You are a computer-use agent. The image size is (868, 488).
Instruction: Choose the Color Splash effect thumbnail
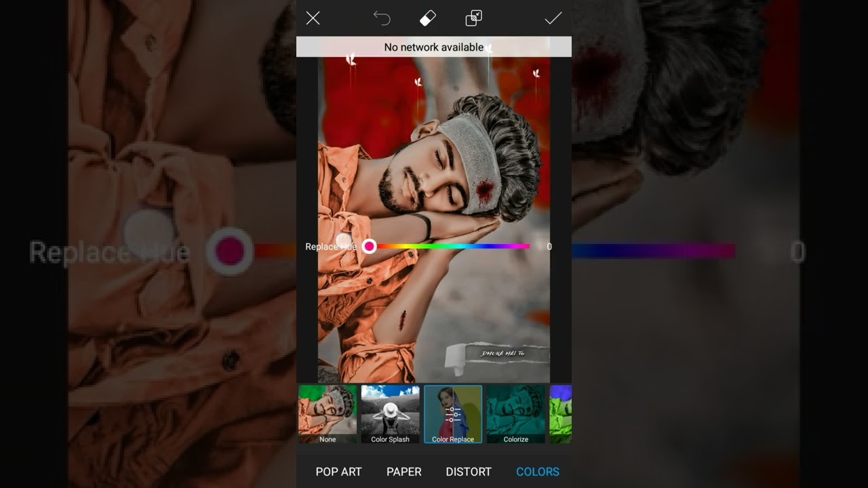[x=390, y=414]
